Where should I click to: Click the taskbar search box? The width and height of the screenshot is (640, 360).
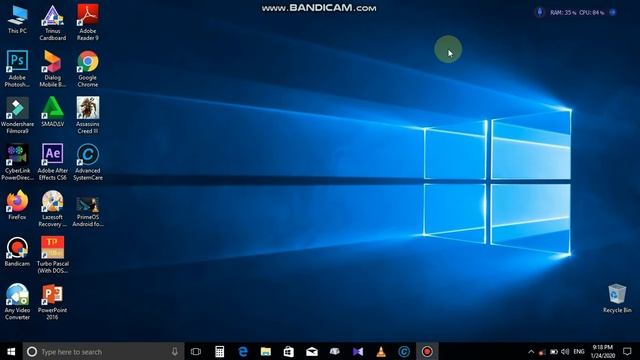[x=103, y=351]
